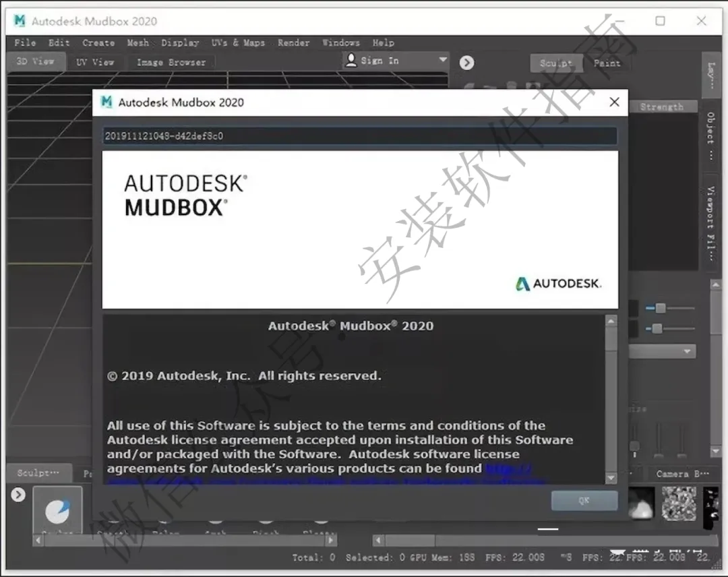The image size is (728, 577).
Task: Close the Autodesk Mudbox 2020 about dialog
Action: pos(614,102)
